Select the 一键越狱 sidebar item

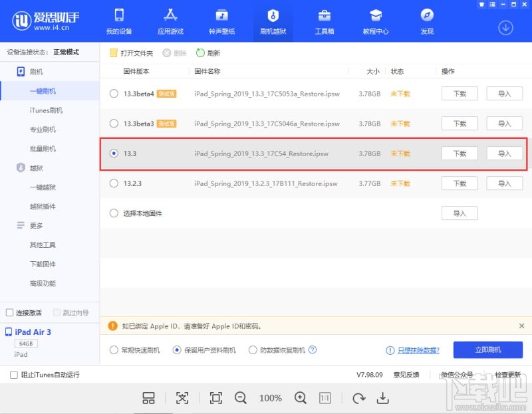point(43,187)
